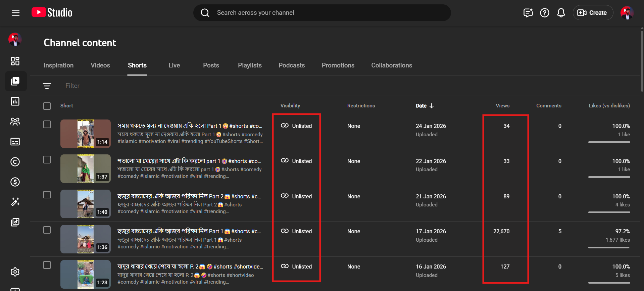The width and height of the screenshot is (644, 291).
Task: Open the Dashboard icon in sidebar
Action: tap(15, 61)
